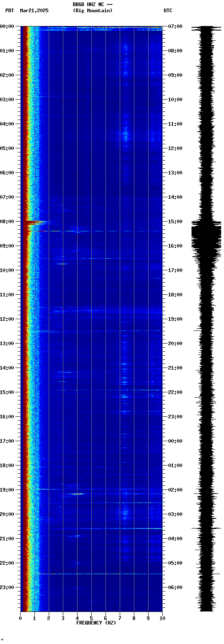Click the 13:00 UTC time label
Viewport: 224px width, 644px height.
pyautogui.click(x=175, y=173)
